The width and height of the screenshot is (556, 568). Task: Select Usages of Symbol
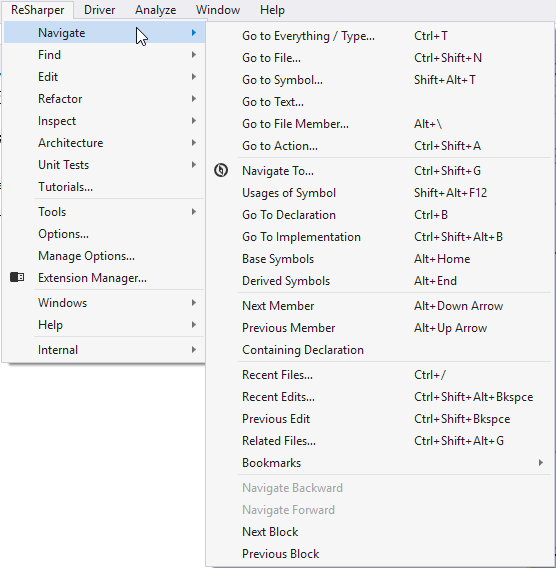[380, 193]
